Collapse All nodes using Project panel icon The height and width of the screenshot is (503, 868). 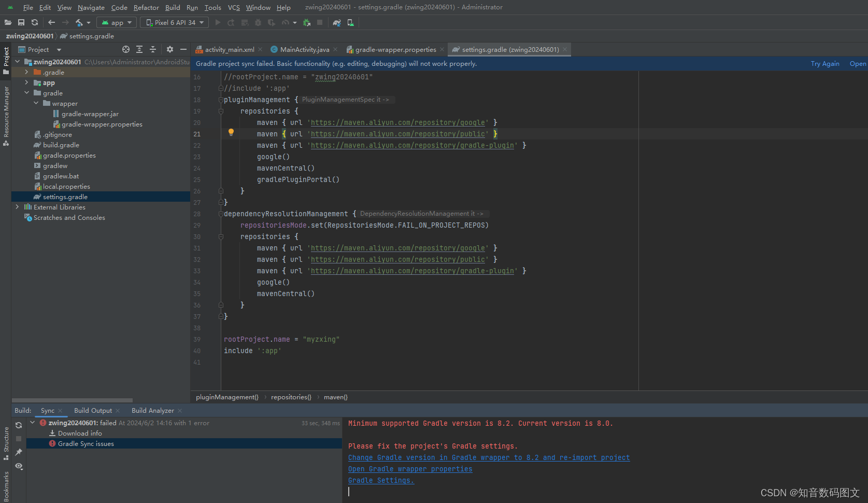click(x=152, y=49)
